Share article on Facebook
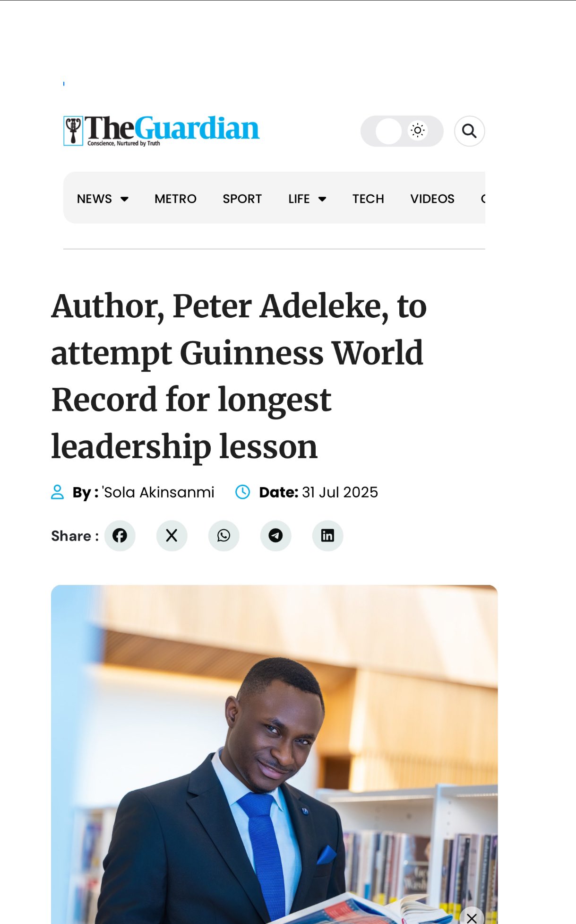The width and height of the screenshot is (576, 924). coord(120,536)
